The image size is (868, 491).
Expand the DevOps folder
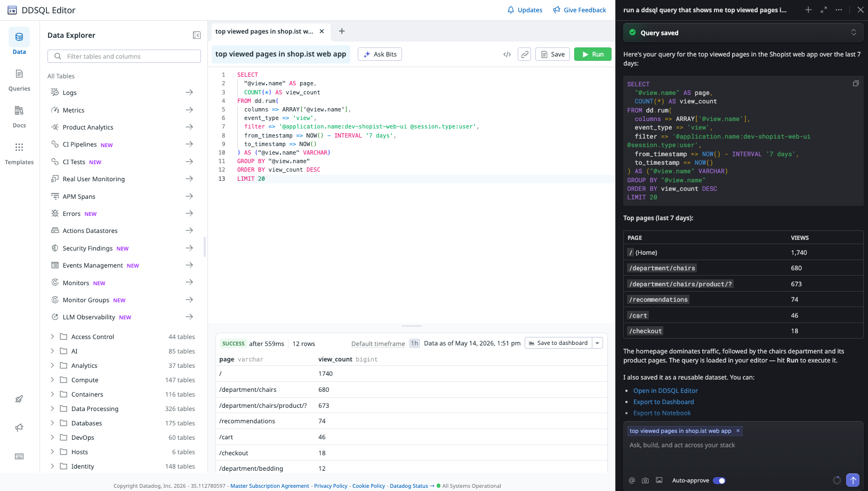[x=52, y=437]
